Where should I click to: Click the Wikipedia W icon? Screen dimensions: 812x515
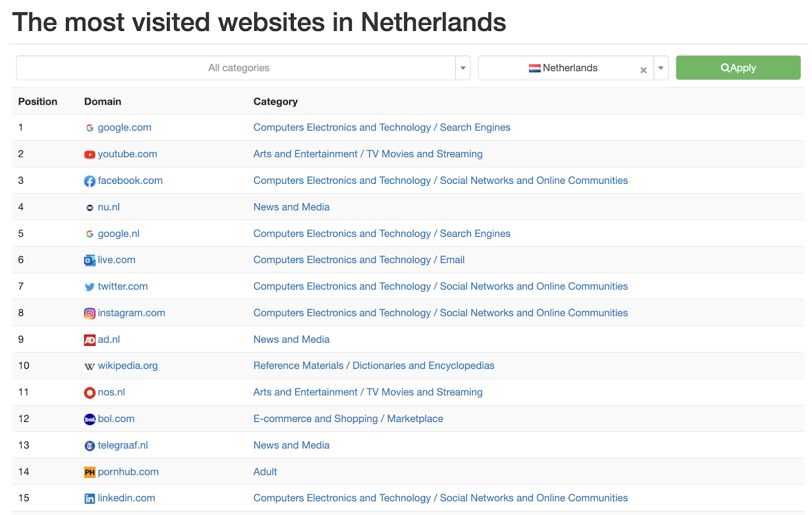(x=90, y=367)
